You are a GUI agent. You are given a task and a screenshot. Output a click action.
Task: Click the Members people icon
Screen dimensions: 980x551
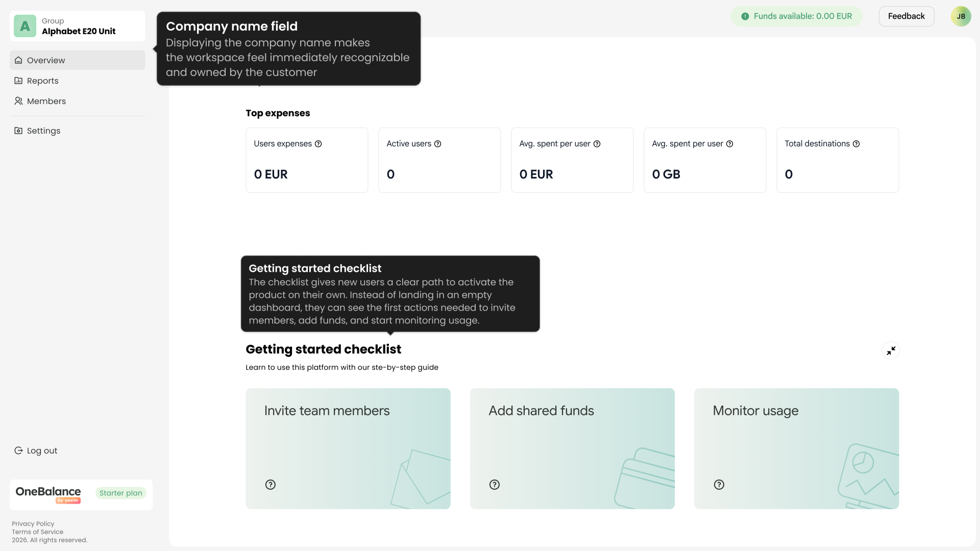coord(18,101)
